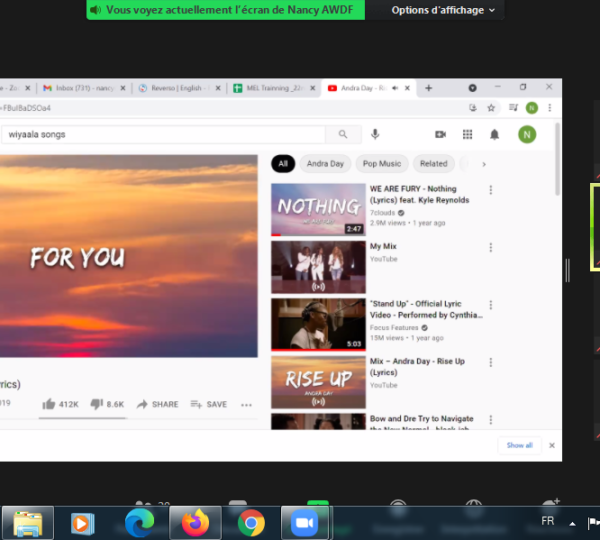Like the video with 412K thumbs up
This screenshot has width=600, height=540.
(x=60, y=404)
